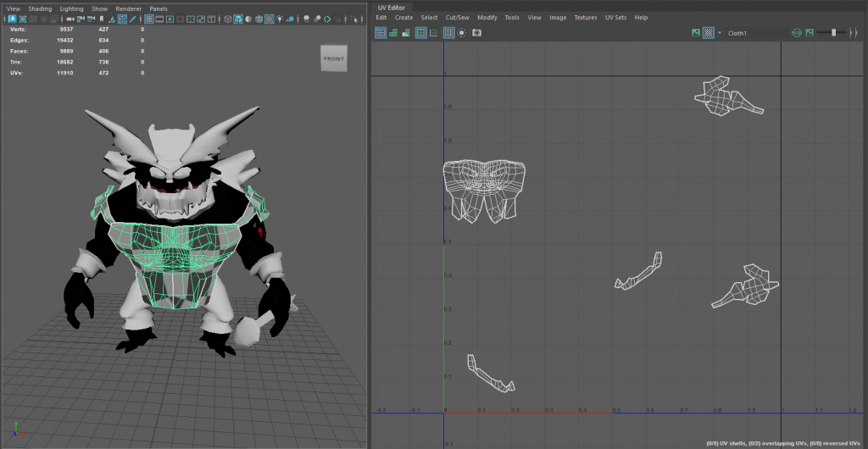
Task: Toggle the UV Editor Grid display icon
Action: click(449, 33)
